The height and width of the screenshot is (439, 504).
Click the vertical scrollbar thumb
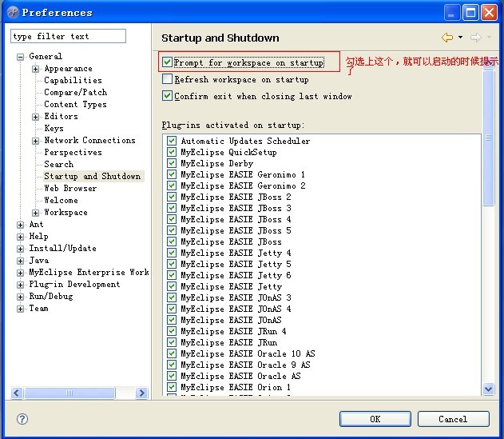(x=488, y=138)
